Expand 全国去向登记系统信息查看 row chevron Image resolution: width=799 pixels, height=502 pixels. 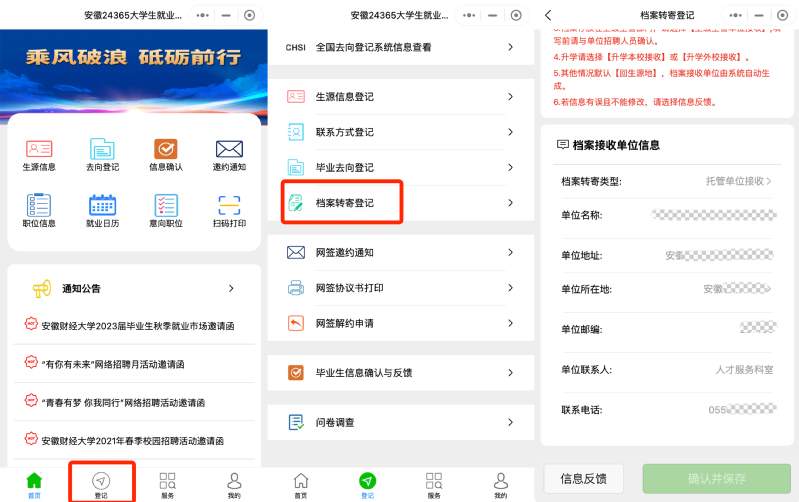click(510, 47)
